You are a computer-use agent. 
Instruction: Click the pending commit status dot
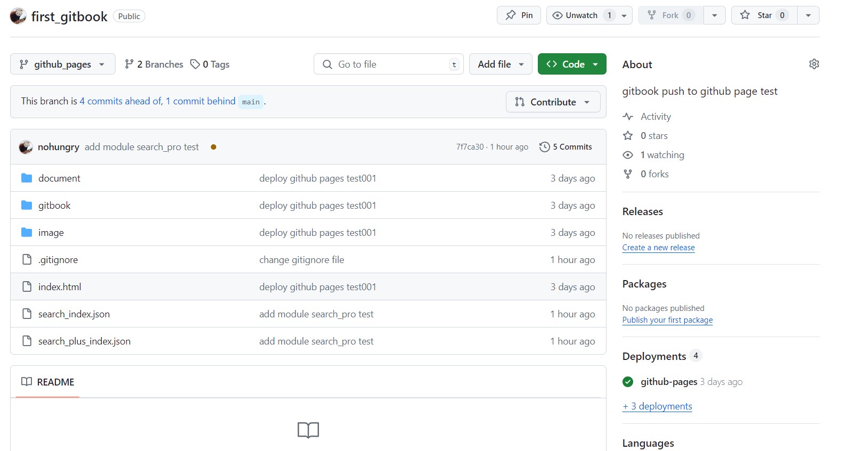[x=214, y=147]
